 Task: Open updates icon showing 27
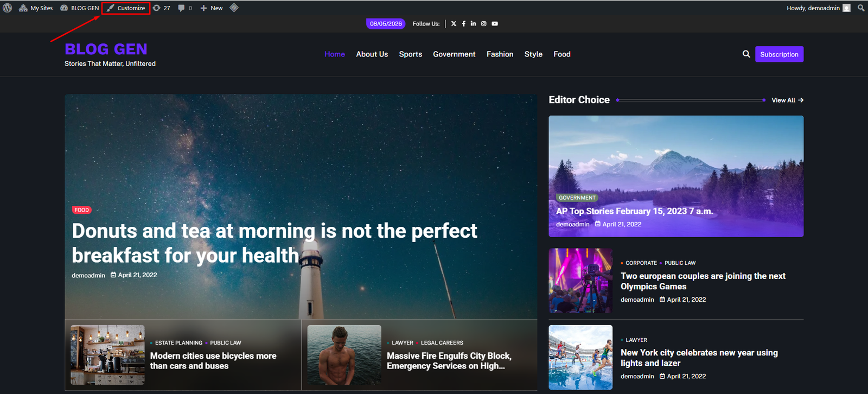click(x=162, y=8)
